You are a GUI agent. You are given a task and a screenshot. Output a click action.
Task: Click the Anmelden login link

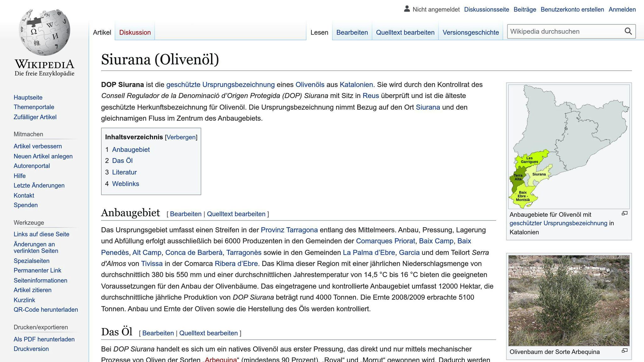click(622, 9)
